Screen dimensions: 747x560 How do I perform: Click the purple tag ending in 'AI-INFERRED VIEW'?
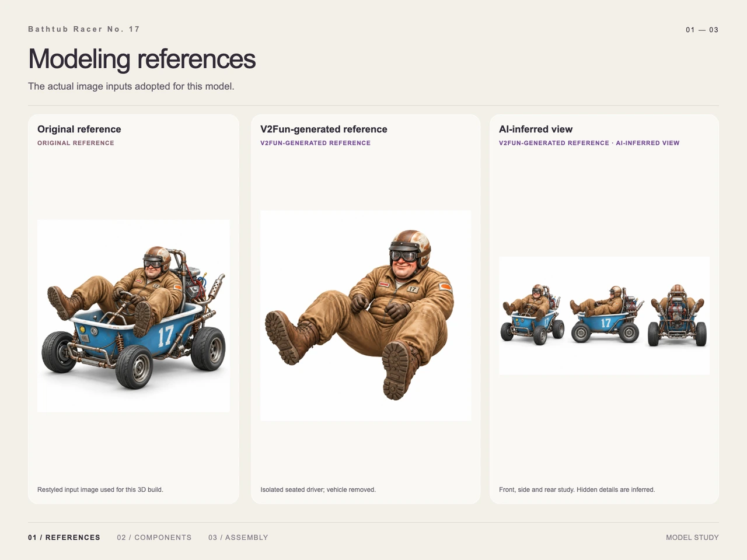(x=589, y=143)
